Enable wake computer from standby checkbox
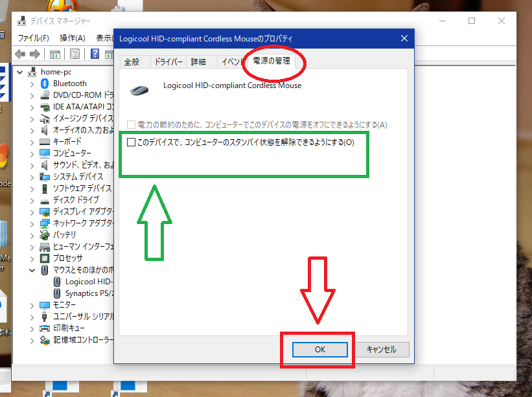The width and height of the screenshot is (532, 397). pyautogui.click(x=131, y=142)
